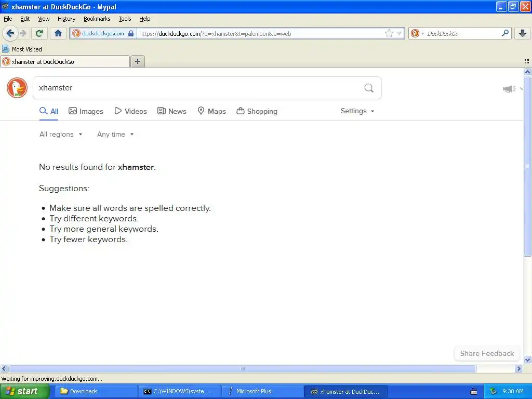Bookmark this page with the star icon
The width and height of the screenshot is (532, 399).
(x=389, y=33)
